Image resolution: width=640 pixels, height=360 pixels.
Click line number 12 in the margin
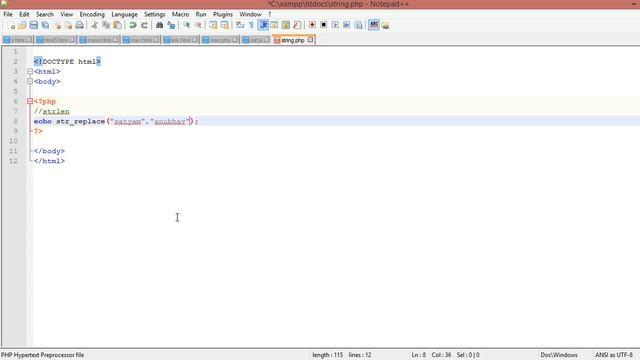coord(13,161)
